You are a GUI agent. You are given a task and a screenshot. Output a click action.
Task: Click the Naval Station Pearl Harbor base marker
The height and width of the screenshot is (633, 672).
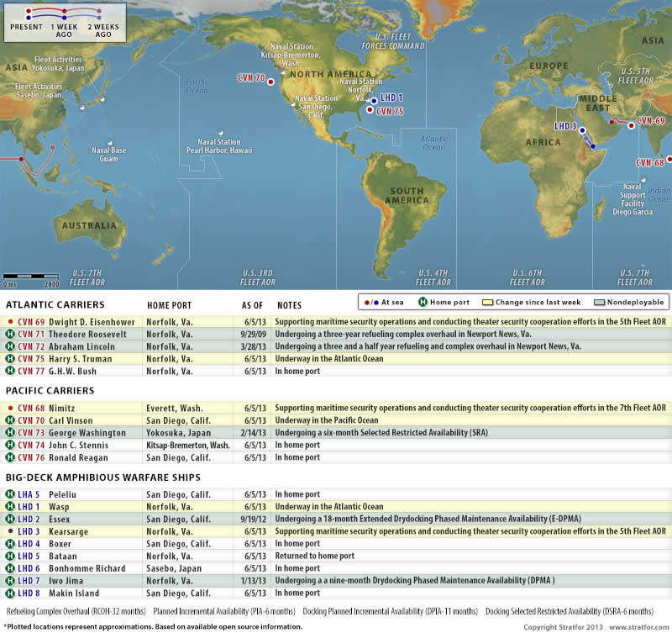[x=221, y=132]
